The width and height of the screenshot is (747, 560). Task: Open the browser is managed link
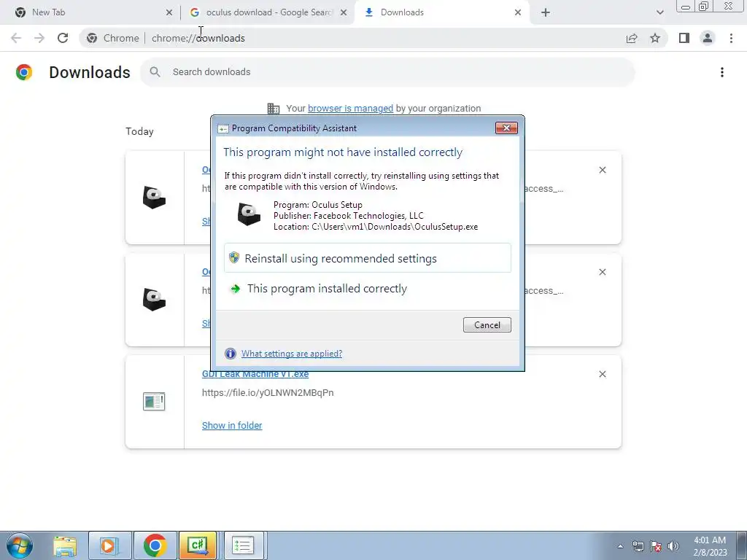pos(350,108)
